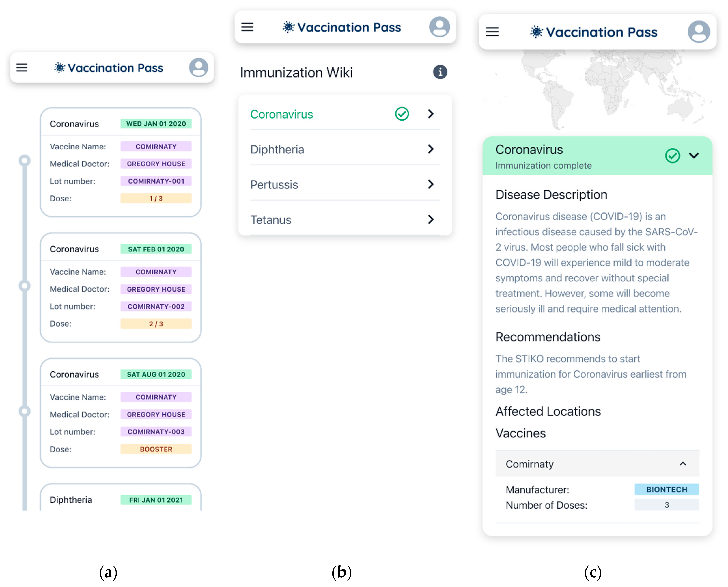Click profile avatar in Coronavirus detail screen
The width and height of the screenshot is (728, 587).
699,32
